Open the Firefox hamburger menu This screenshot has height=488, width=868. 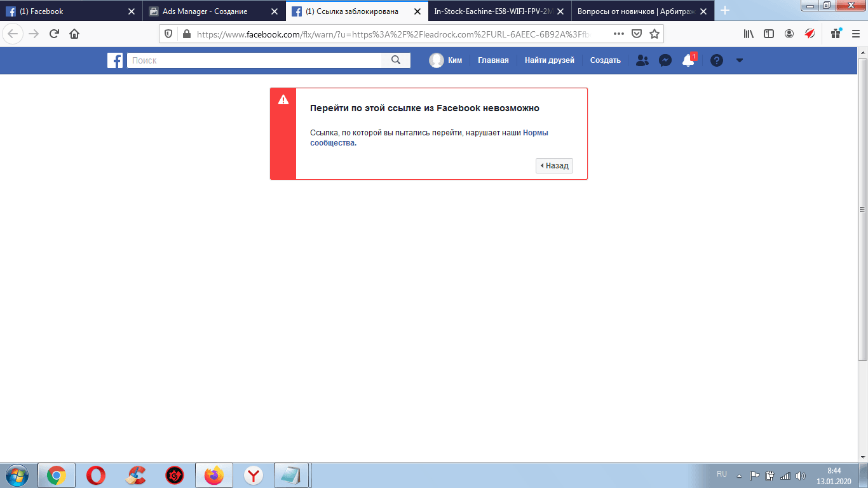tap(855, 34)
